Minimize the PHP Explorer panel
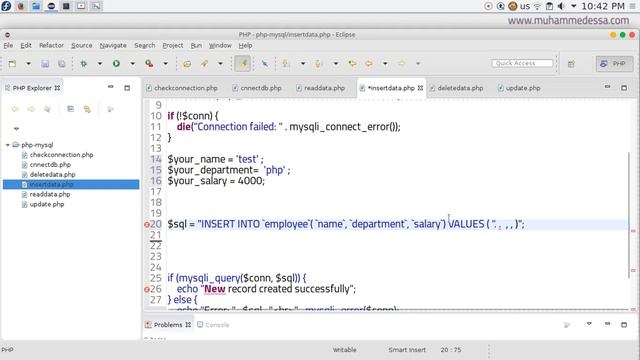Screen dimensions: 640x360 coord(111,87)
